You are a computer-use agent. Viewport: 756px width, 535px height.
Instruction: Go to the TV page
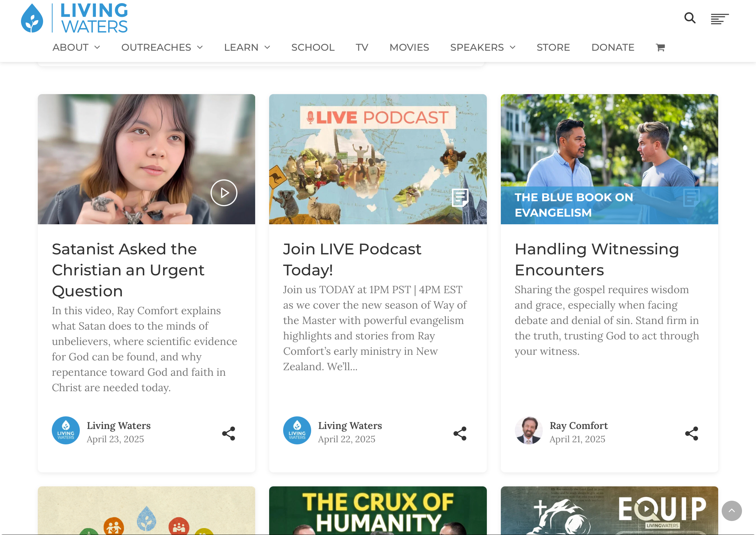362,47
